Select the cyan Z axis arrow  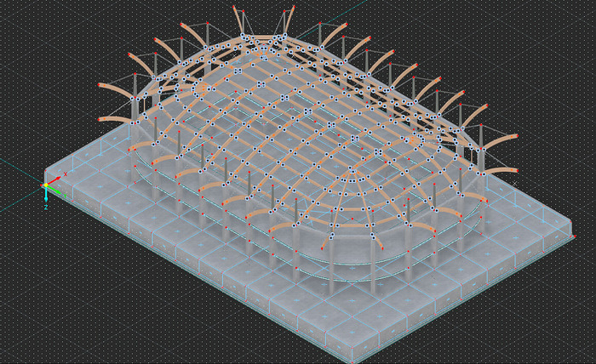coord(46,196)
